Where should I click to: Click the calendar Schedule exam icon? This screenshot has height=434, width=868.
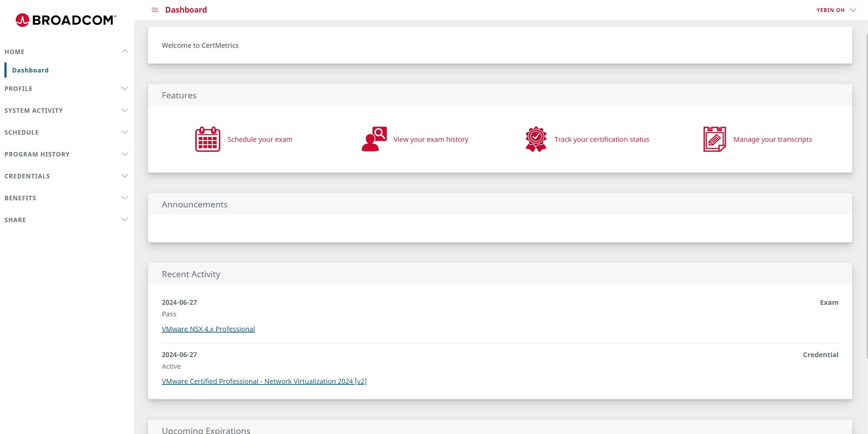tap(208, 139)
